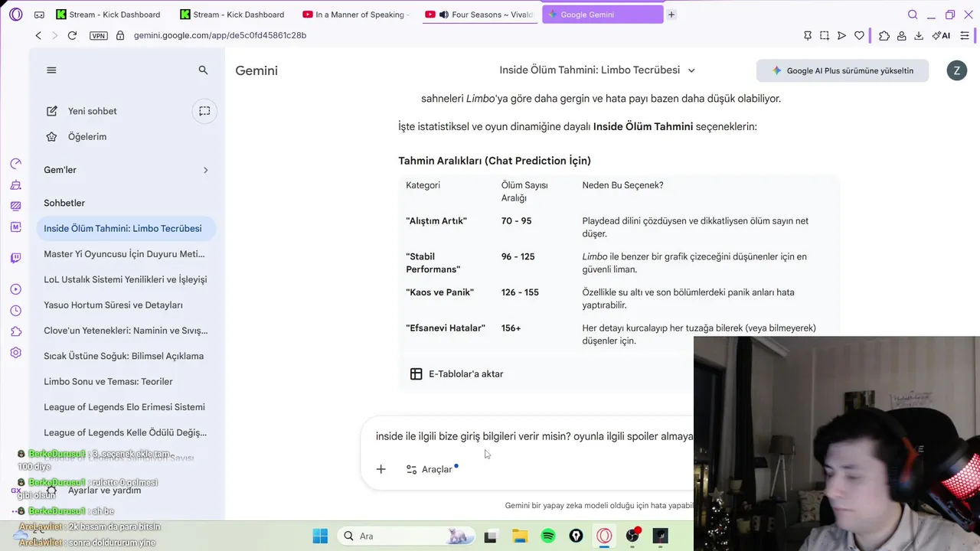This screenshot has width=980, height=551.
Task: Open Inside Ölüm Tahmini: Limbo Tecrübesi chat
Action: (126, 228)
